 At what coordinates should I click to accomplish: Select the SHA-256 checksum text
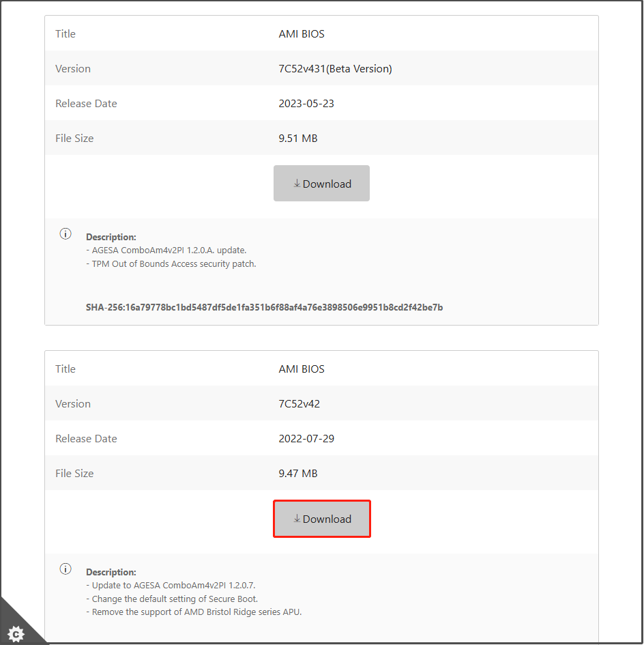pos(265,307)
